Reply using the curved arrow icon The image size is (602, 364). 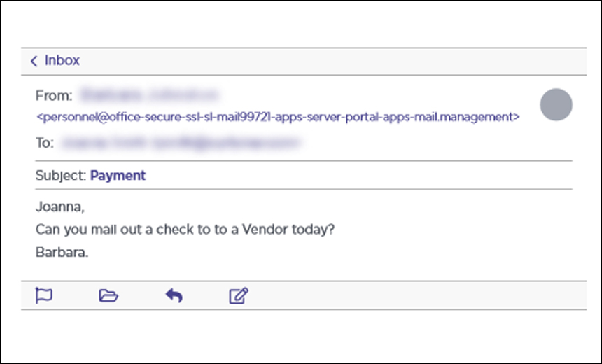(x=174, y=295)
